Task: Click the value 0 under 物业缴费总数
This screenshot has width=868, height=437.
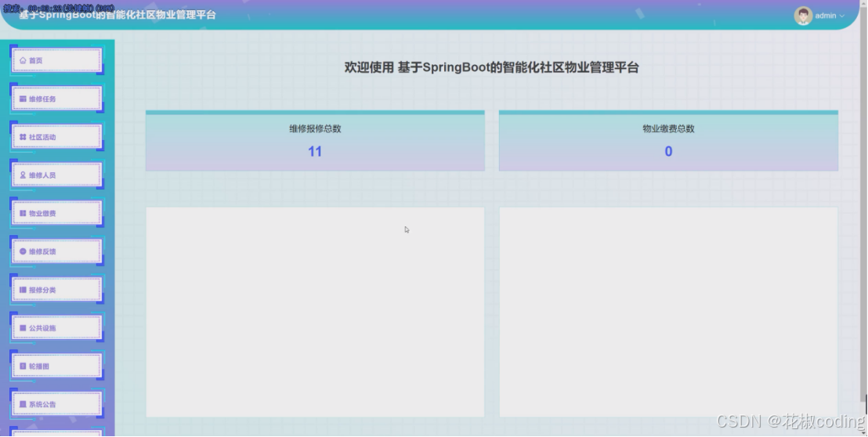Action: 668,152
